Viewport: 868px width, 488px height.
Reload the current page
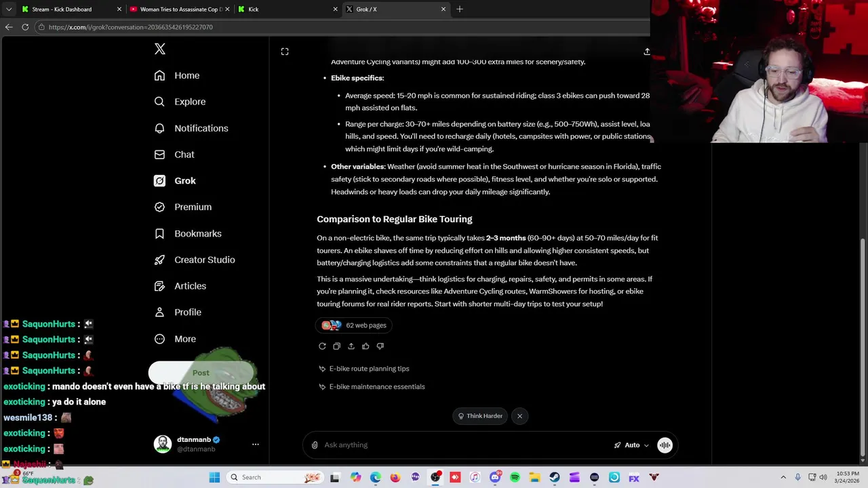pos(25,27)
